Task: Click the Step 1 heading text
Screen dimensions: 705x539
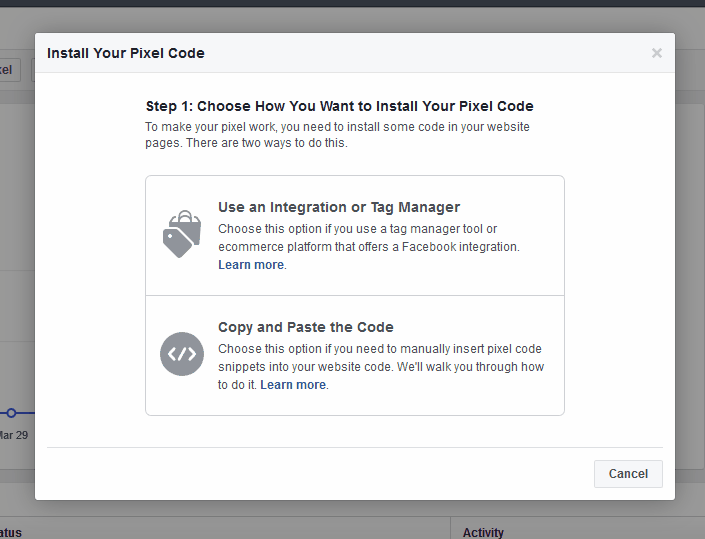Action: pyautogui.click(x=339, y=106)
